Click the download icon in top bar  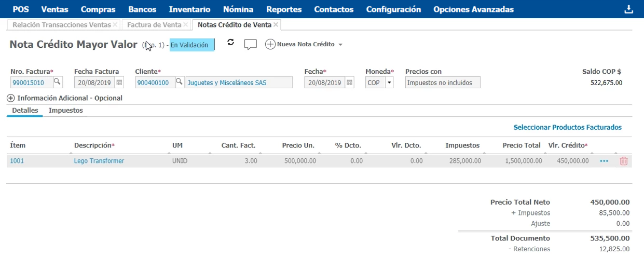pos(628,9)
